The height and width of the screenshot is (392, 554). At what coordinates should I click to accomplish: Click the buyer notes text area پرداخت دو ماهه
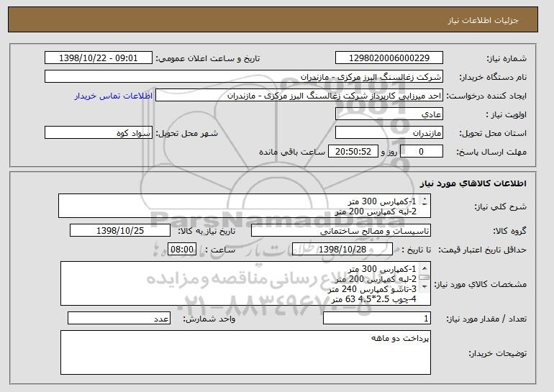(x=245, y=352)
